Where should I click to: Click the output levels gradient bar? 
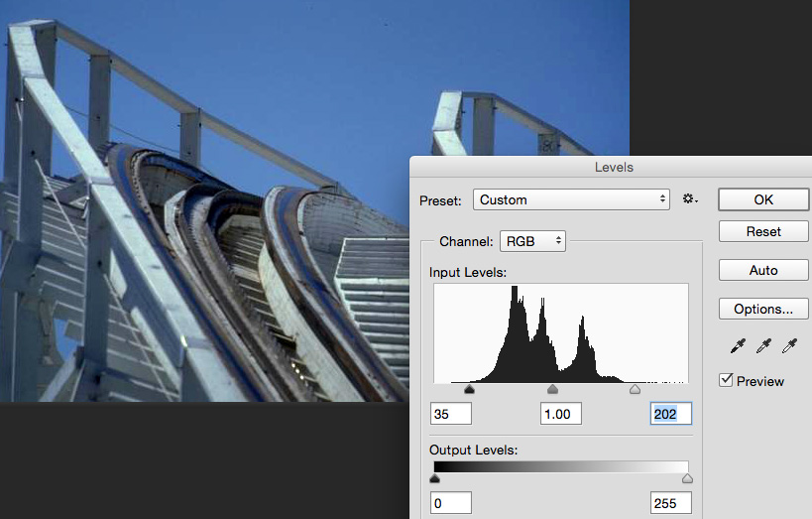561,466
